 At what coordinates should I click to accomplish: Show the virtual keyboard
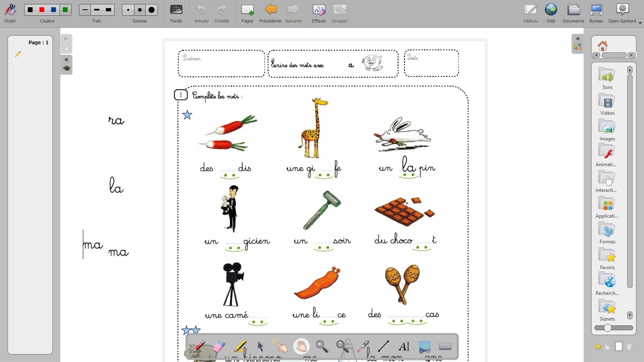coord(445,346)
